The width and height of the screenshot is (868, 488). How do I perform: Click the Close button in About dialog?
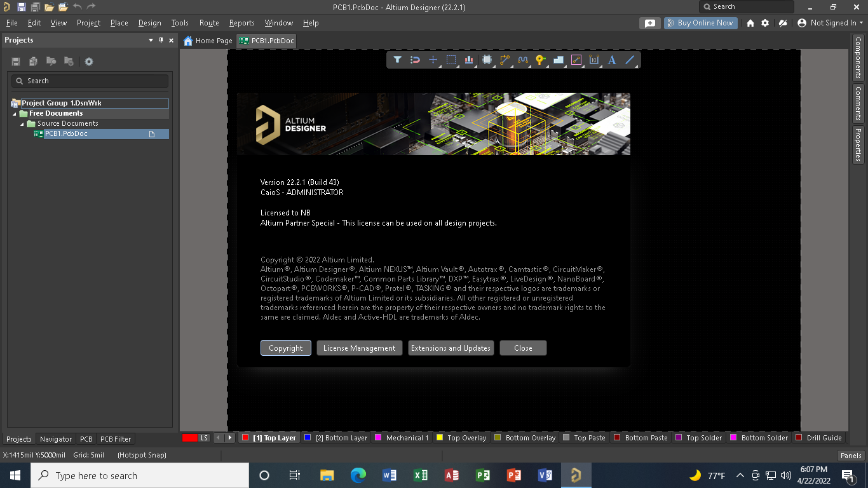tap(523, 348)
